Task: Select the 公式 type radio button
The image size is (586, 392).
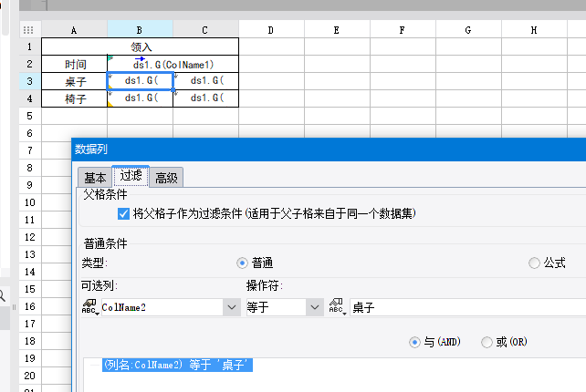Action: pos(534,263)
